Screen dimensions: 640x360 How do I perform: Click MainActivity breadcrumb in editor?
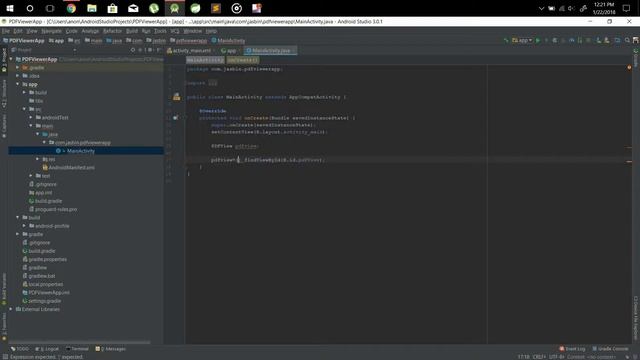pyautogui.click(x=205, y=60)
